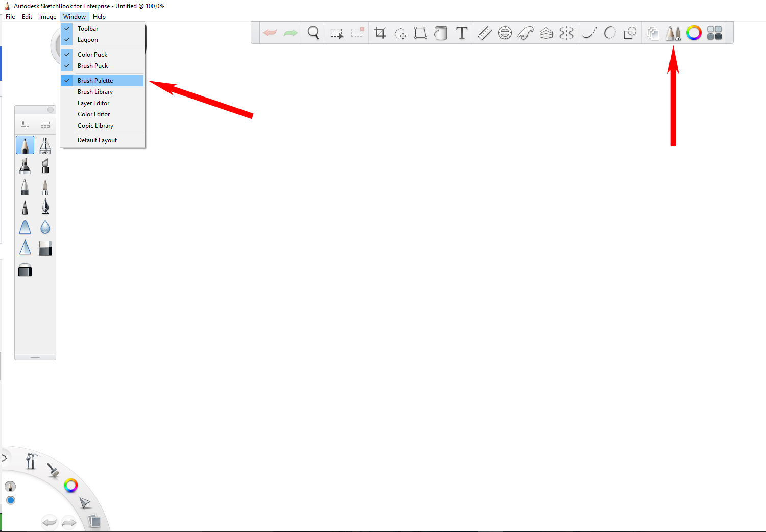
Task: Open the Brush Library from Window menu
Action: (95, 91)
